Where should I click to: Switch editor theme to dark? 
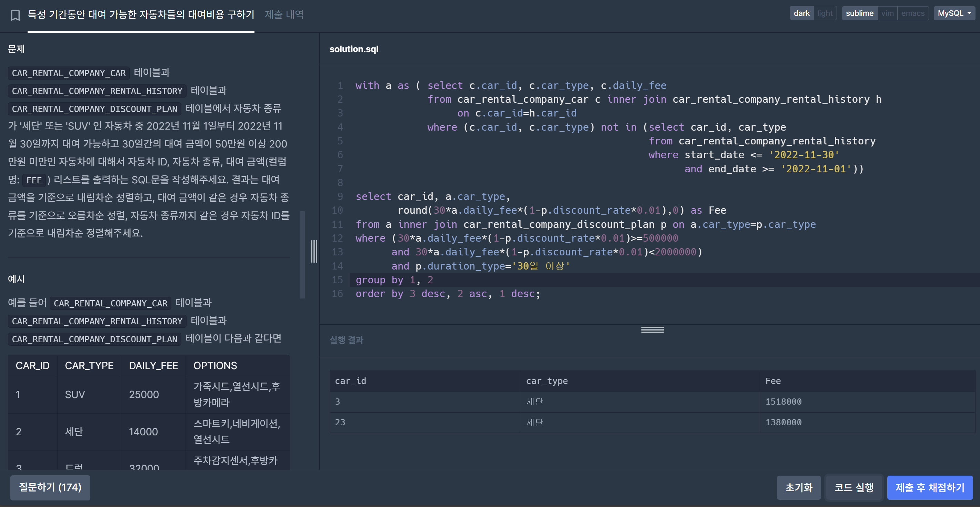(801, 13)
